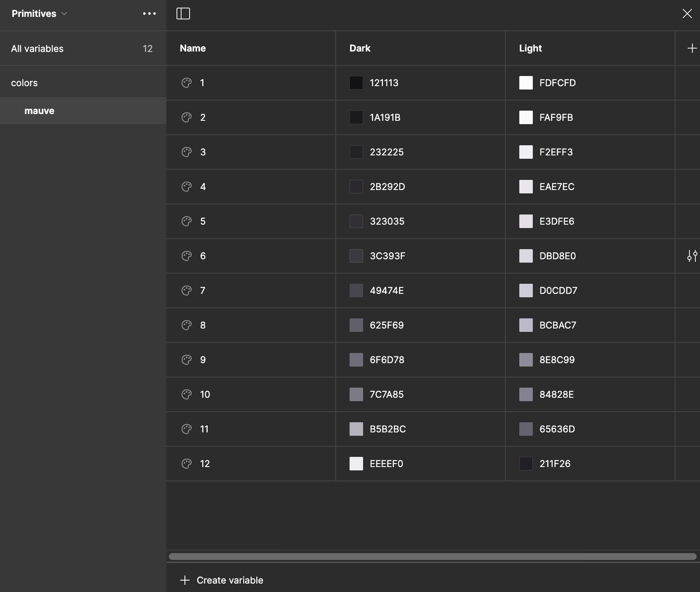Click Dark value 1A191B
Viewport: 700px width, 592px height.
[385, 117]
